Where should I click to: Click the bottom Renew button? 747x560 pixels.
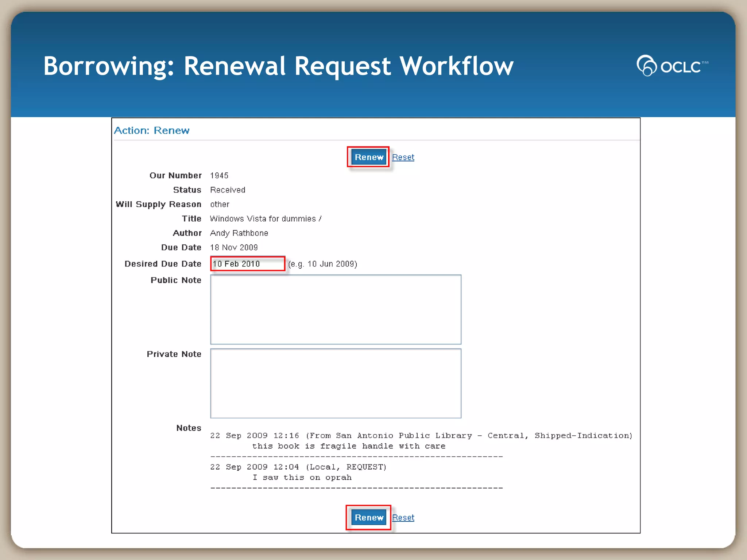point(368,517)
